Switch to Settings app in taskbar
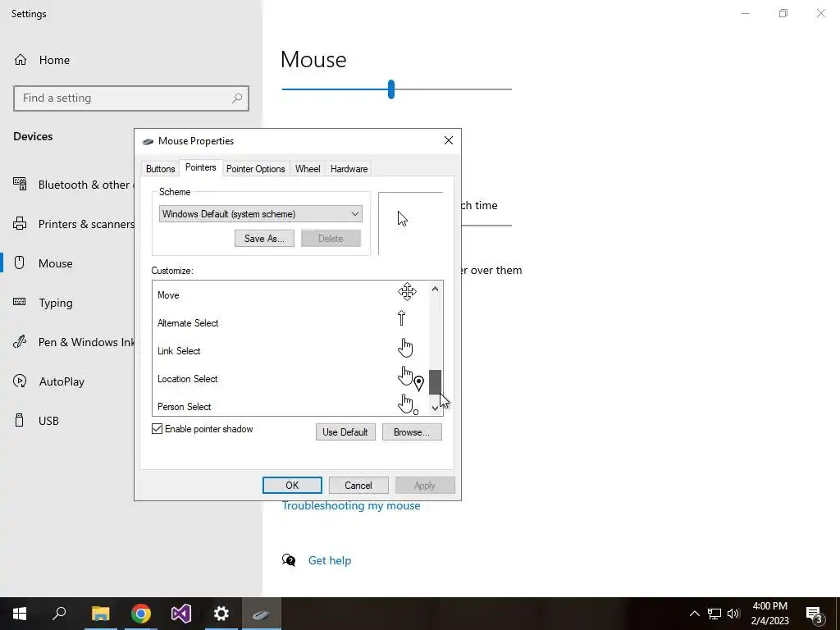The height and width of the screenshot is (630, 840). point(221,614)
